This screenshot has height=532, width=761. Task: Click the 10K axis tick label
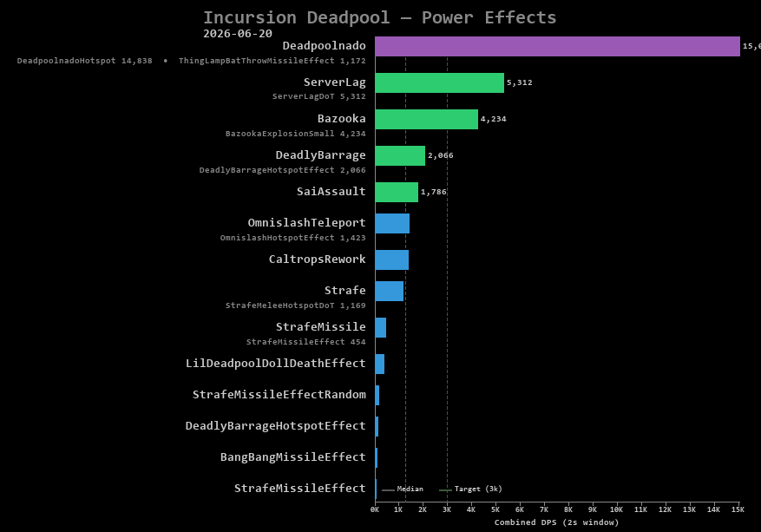(x=616, y=509)
